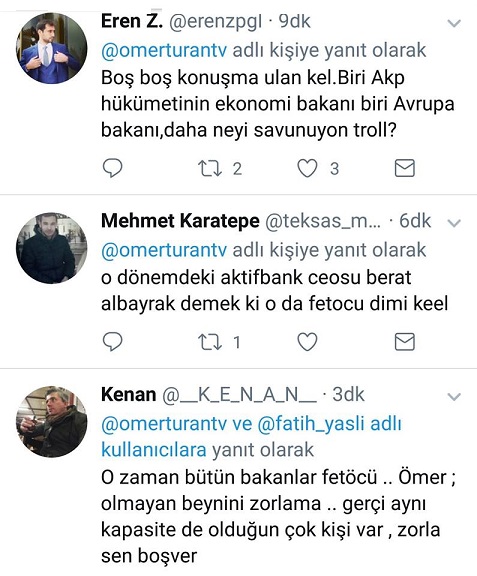Open the @erenzpgl username link
The image size is (477, 576).
(x=215, y=21)
